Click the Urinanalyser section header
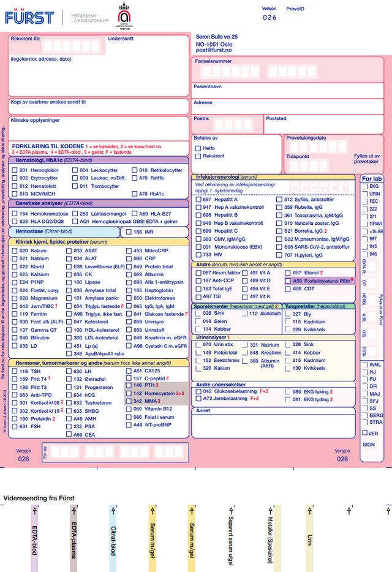Screen dimensions: 392x572 tap(273, 337)
